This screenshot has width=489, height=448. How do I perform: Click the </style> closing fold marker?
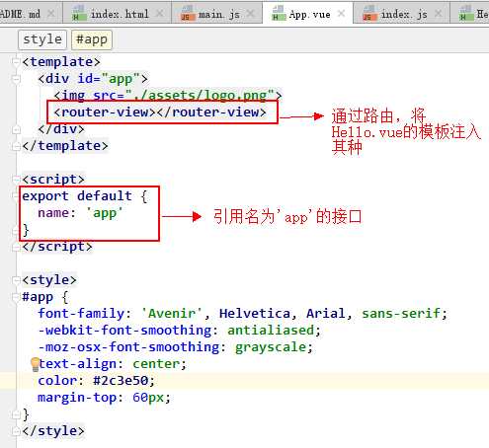16,431
